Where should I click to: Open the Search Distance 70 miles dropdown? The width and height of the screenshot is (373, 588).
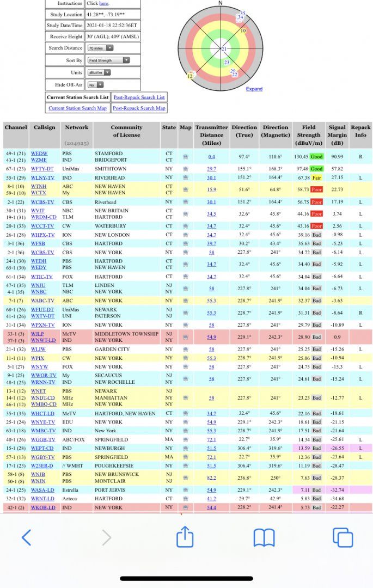click(x=100, y=48)
